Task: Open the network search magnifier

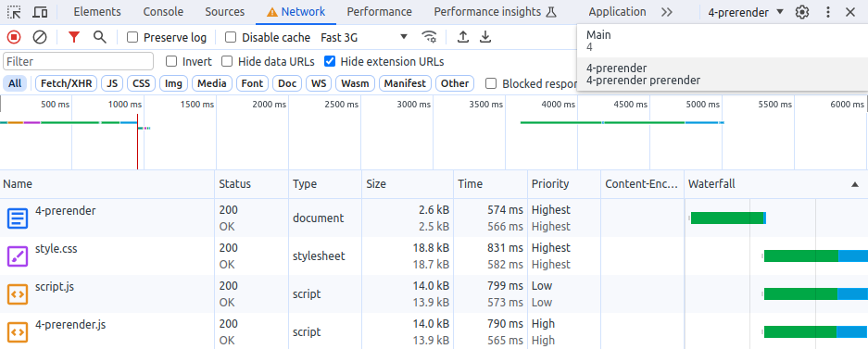Action: (100, 37)
